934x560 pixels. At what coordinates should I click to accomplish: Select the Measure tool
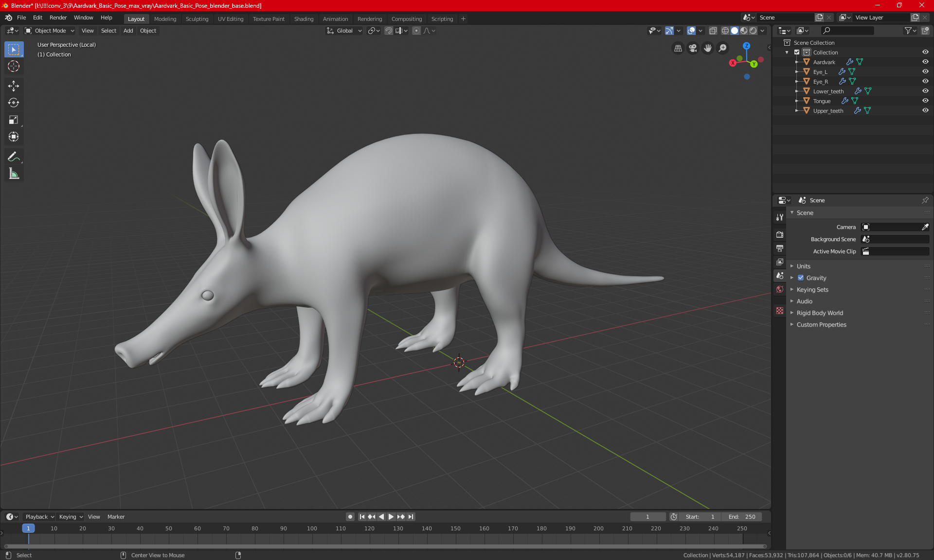14,174
